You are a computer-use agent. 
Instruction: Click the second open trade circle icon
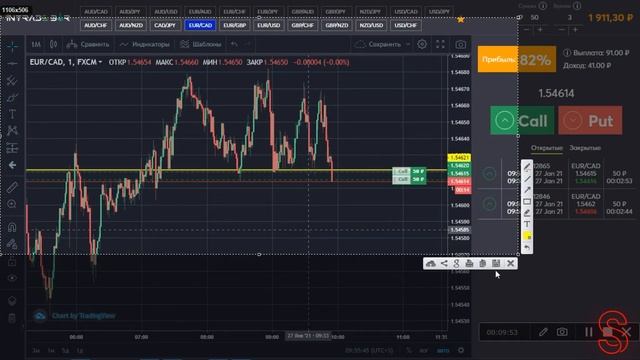(x=489, y=204)
